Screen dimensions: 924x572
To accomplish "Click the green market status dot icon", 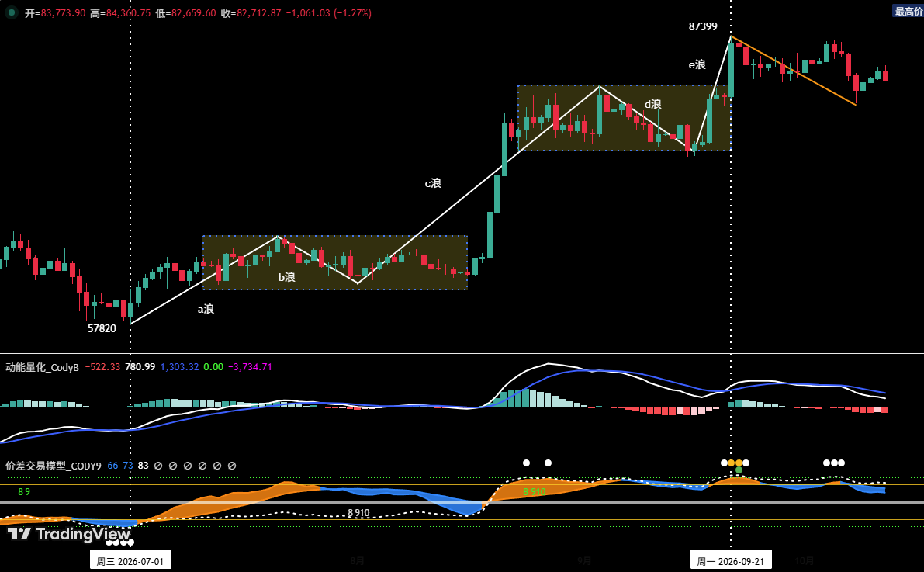I will point(11,12).
